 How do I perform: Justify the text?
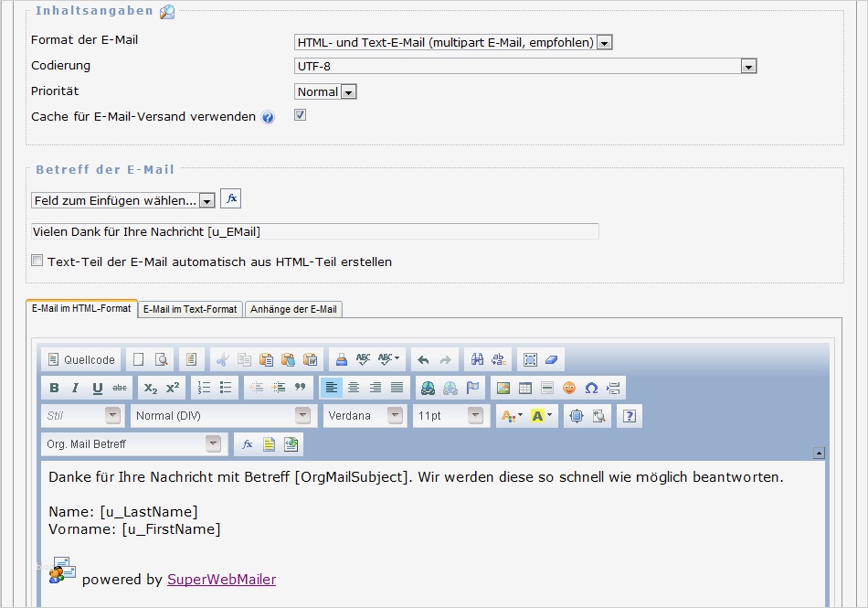tap(397, 388)
